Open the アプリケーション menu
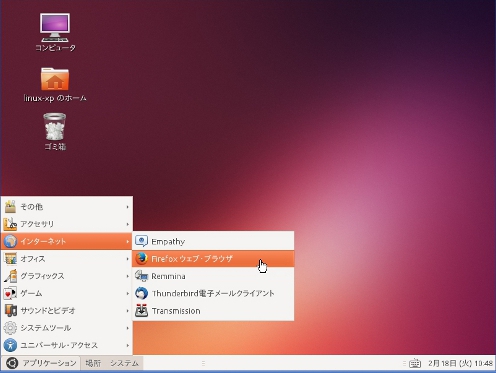 click(x=41, y=363)
